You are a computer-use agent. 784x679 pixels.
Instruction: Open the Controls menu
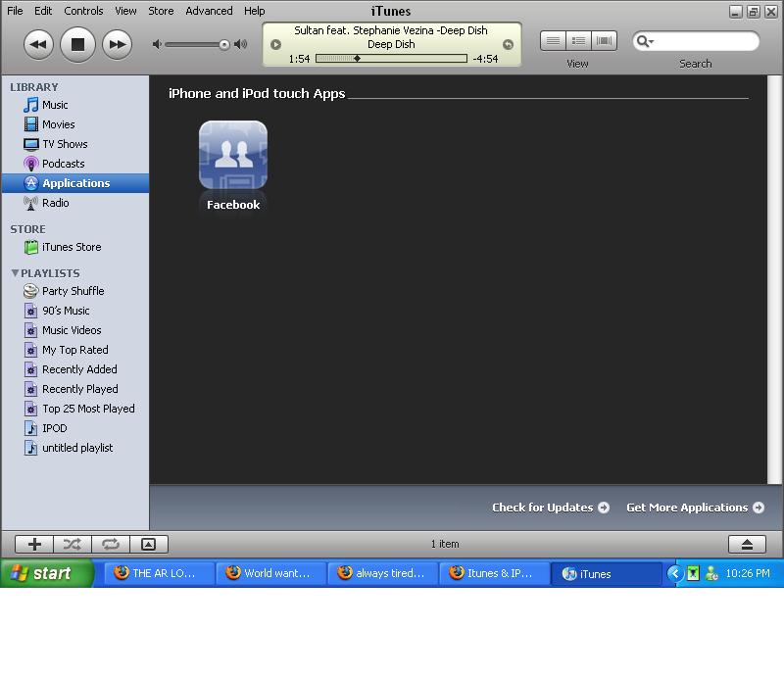click(83, 11)
